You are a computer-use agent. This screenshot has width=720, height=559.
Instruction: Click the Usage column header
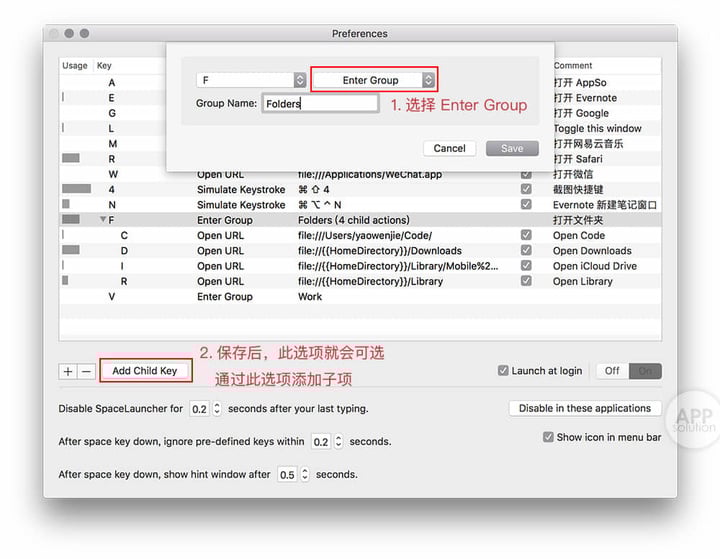click(75, 66)
